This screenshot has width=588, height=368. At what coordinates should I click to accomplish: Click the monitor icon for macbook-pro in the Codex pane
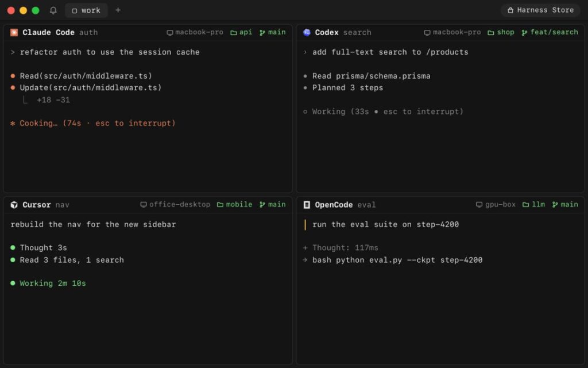click(x=427, y=33)
